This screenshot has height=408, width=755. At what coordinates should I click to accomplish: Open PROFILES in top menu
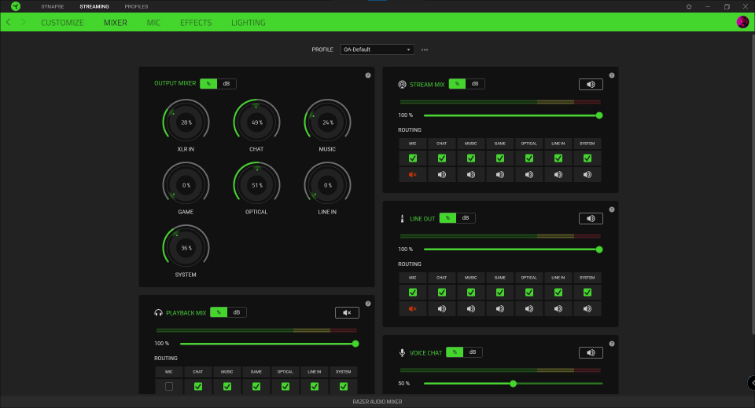click(136, 7)
